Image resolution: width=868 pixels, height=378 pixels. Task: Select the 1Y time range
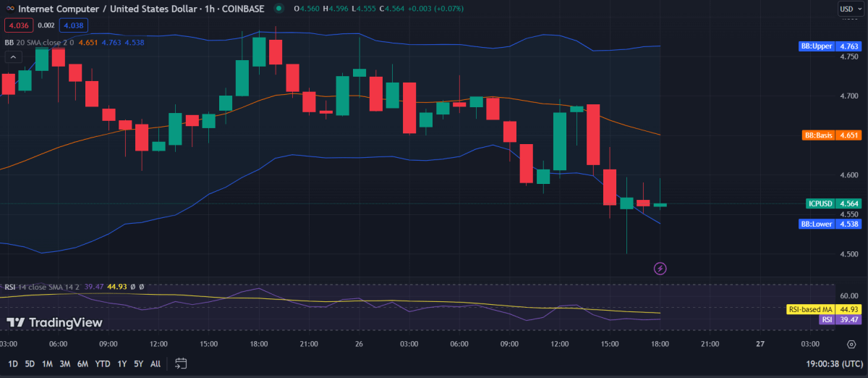click(x=122, y=364)
